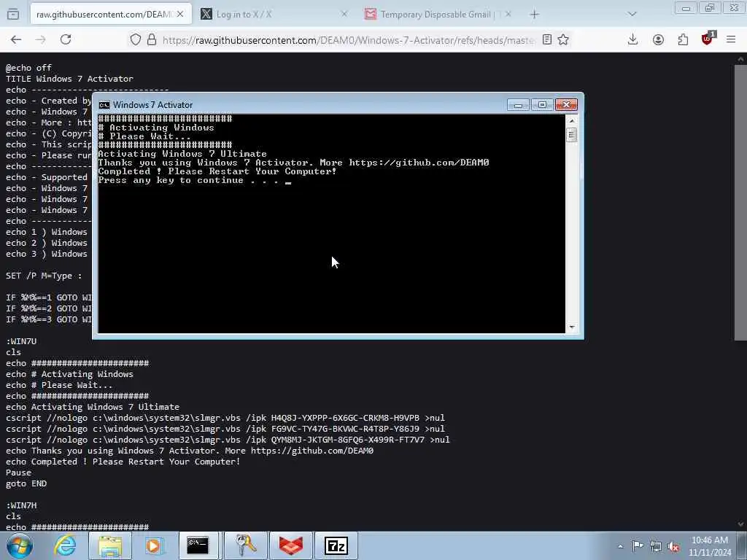Click the padlock site security icon
Image resolution: width=747 pixels, height=560 pixels.
[152, 39]
